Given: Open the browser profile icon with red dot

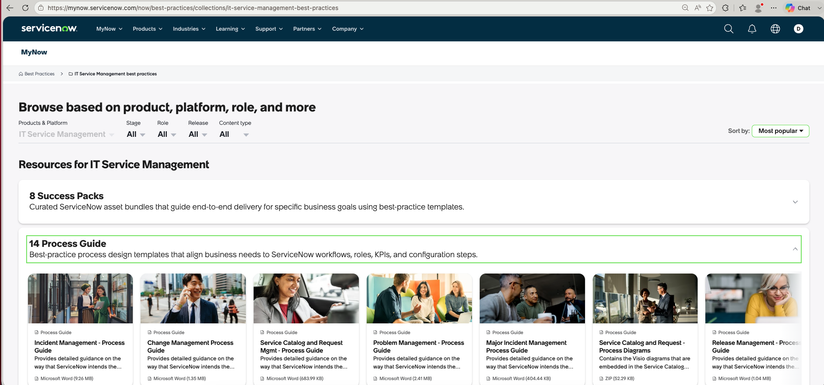Looking at the screenshot, I should tap(758, 8).
